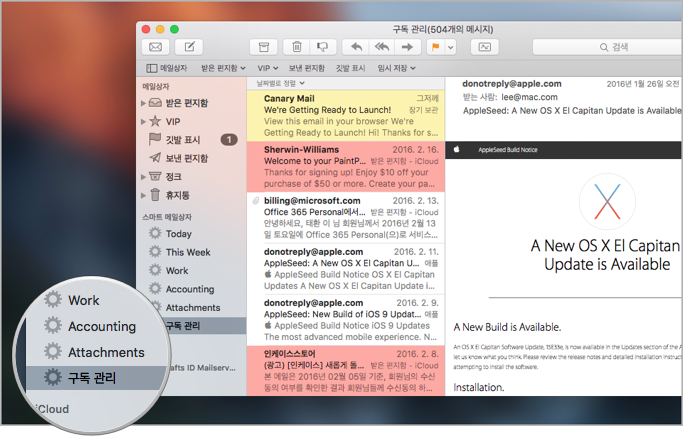This screenshot has width=683, height=436.
Task: Open flag color dropdown arrow
Action: click(450, 47)
